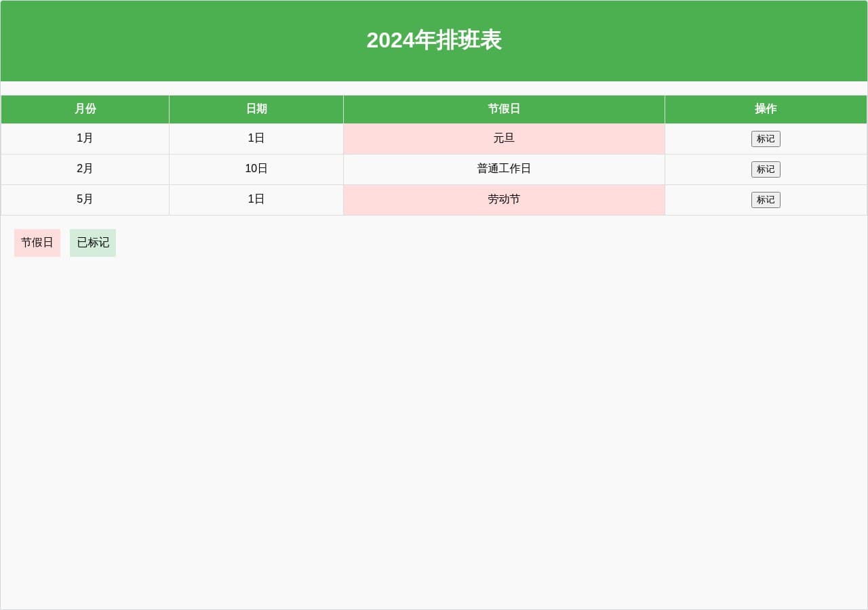
Task: Click the 节假日 column header
Action: click(x=504, y=109)
